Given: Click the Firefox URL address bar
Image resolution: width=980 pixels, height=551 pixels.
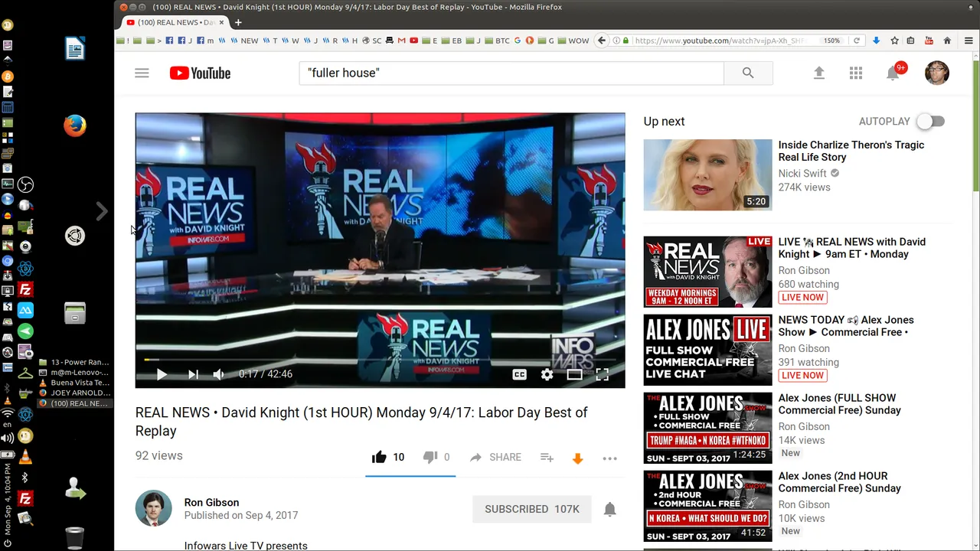Looking at the screenshot, I should (x=720, y=41).
